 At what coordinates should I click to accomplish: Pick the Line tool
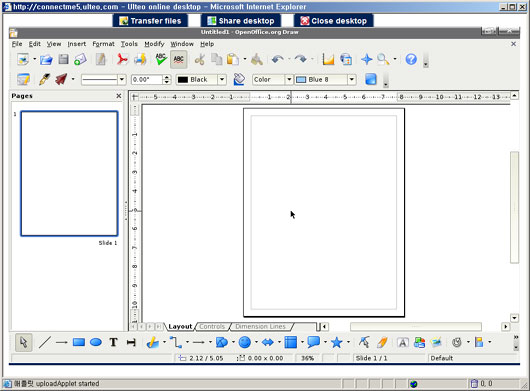(x=45, y=342)
